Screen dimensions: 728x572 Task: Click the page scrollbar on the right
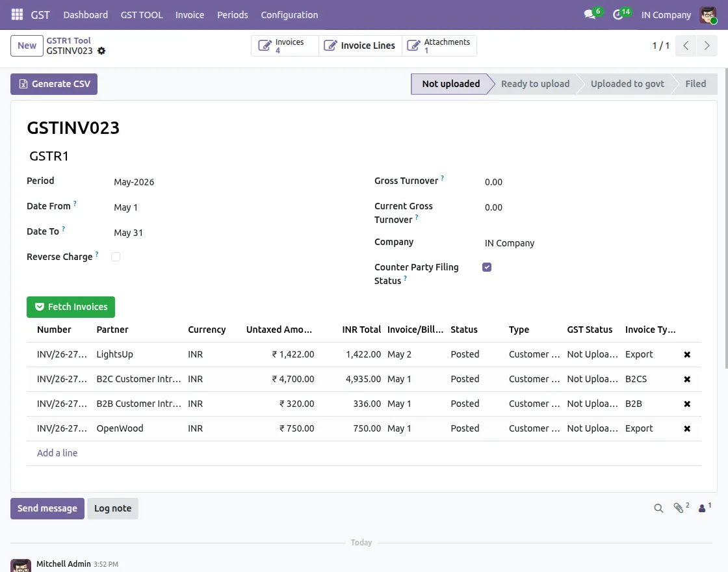pos(727,218)
